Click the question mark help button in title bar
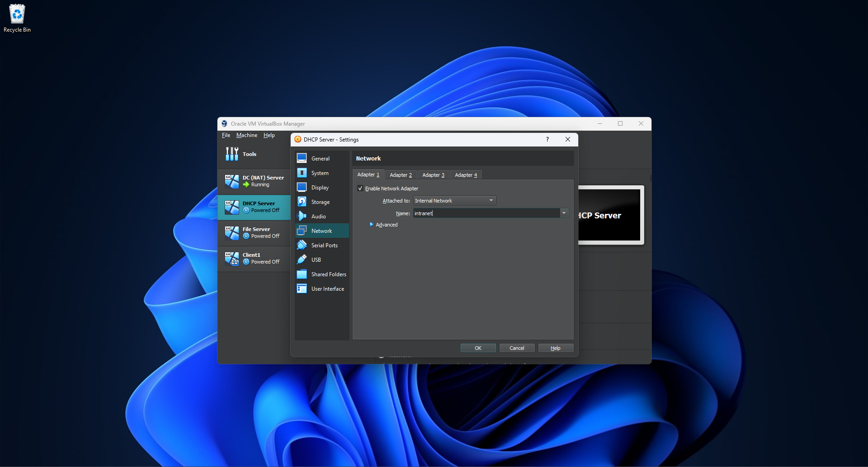The image size is (868, 467). [547, 139]
